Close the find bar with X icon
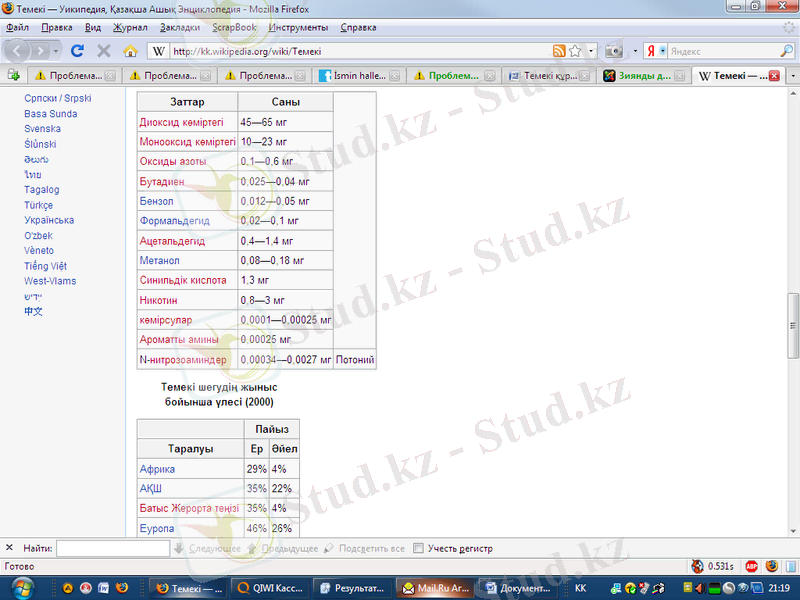Image resolution: width=800 pixels, height=600 pixels. click(x=9, y=548)
